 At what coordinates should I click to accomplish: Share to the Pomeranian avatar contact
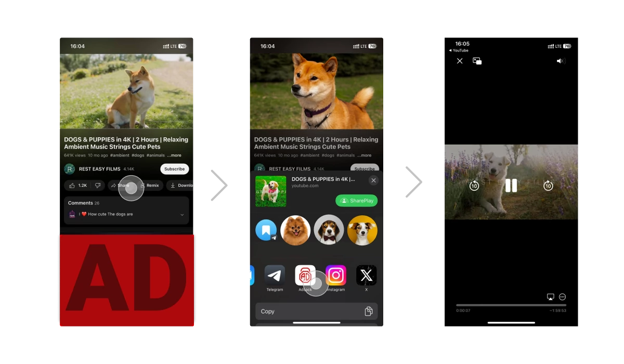coord(295,230)
